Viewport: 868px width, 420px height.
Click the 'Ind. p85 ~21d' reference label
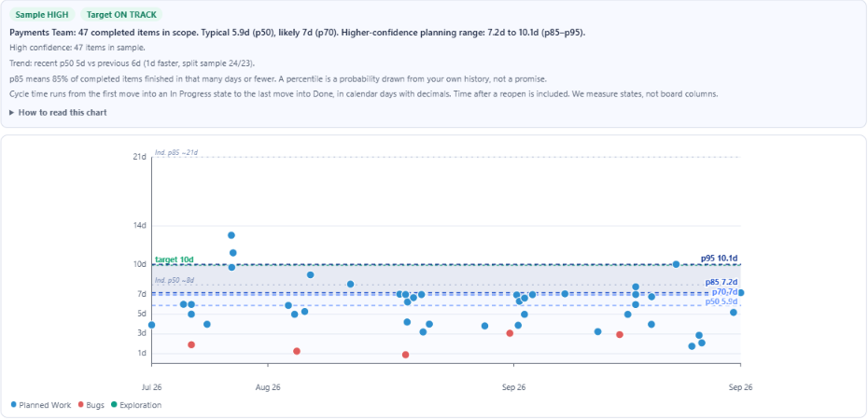[x=176, y=152]
